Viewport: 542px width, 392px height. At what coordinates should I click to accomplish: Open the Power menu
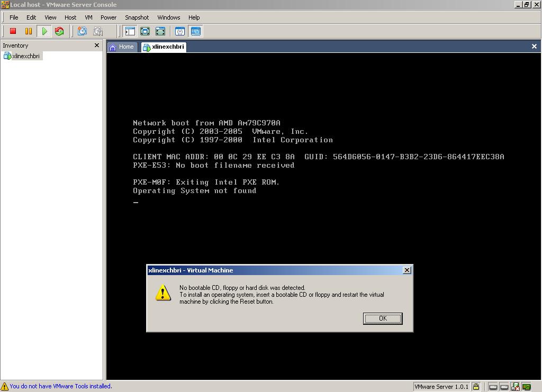(108, 17)
